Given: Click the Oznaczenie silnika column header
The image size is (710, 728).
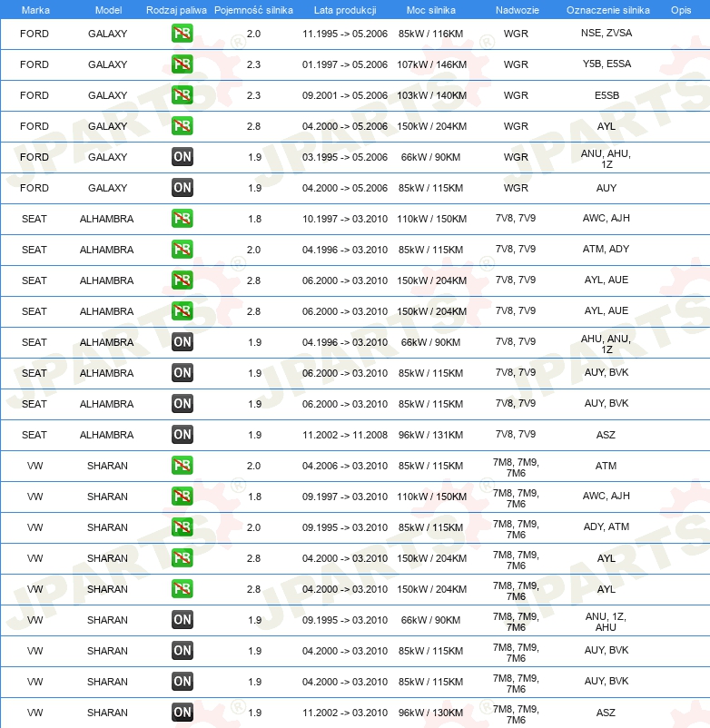Looking at the screenshot, I should (607, 10).
